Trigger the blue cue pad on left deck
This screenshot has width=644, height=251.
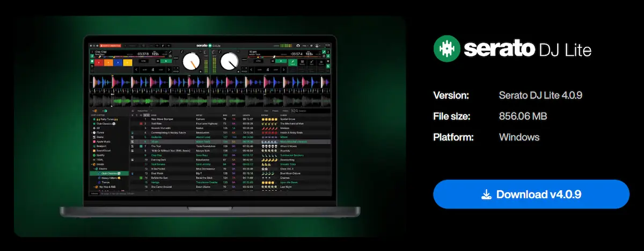(118, 62)
